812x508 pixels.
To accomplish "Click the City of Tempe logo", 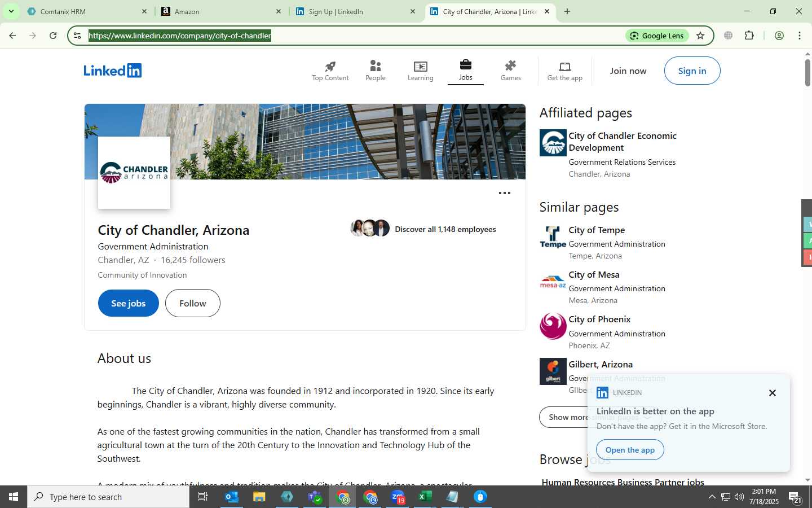I will [553, 237].
